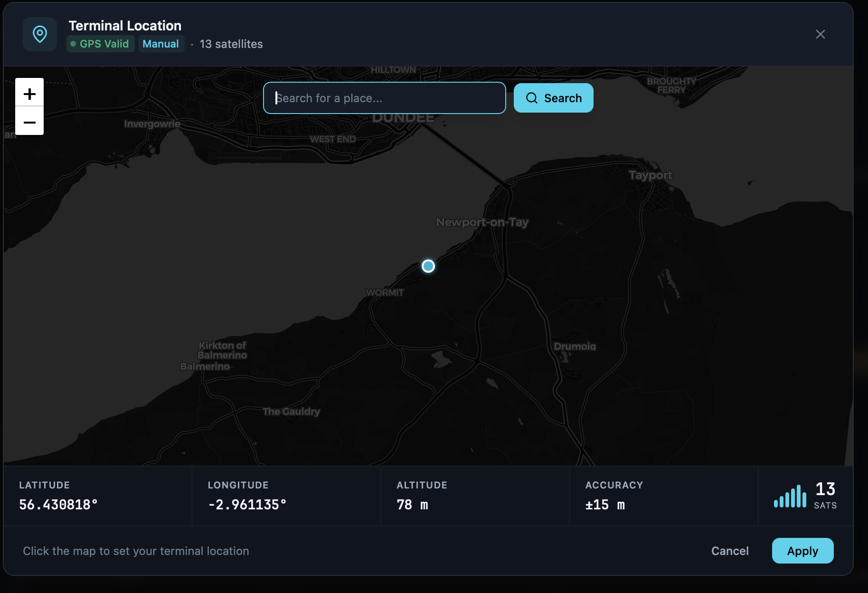
Task: Zoom in using the plus control
Action: click(29, 93)
